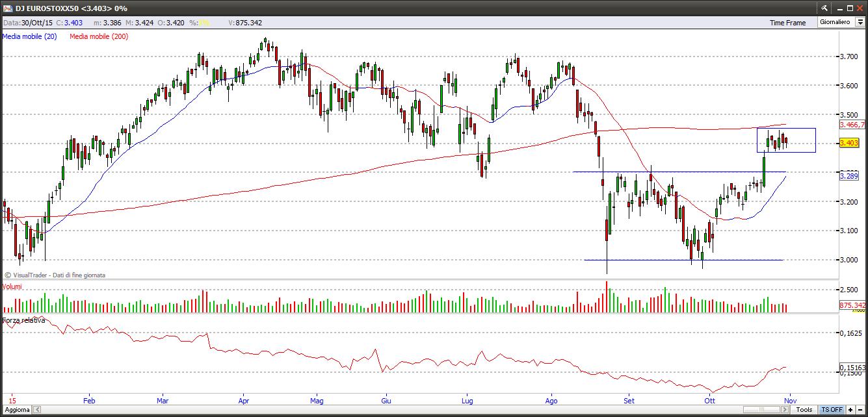The width and height of the screenshot is (868, 417).
Task: Click the Time Frame label
Action: pos(787,23)
